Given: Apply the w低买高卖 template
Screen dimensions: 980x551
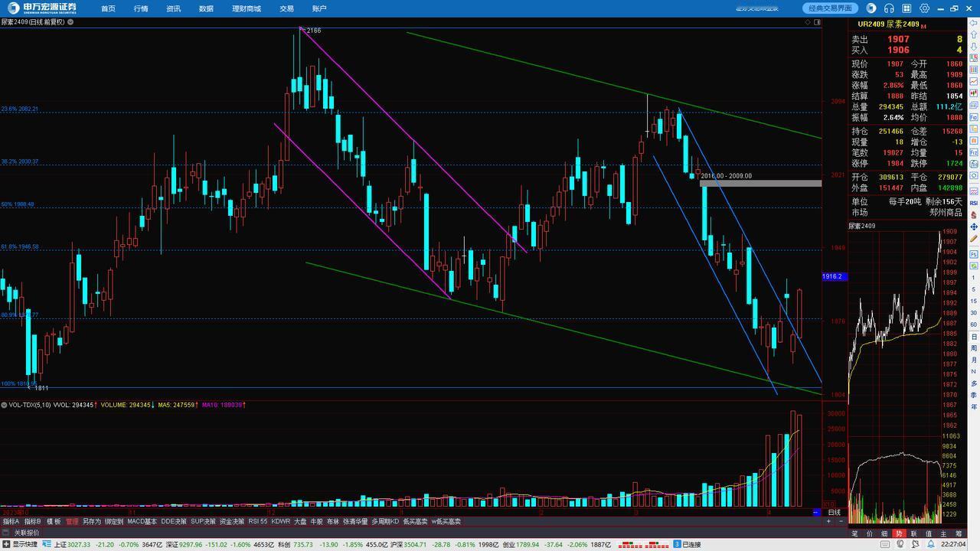Looking at the screenshot, I should click(x=446, y=521).
